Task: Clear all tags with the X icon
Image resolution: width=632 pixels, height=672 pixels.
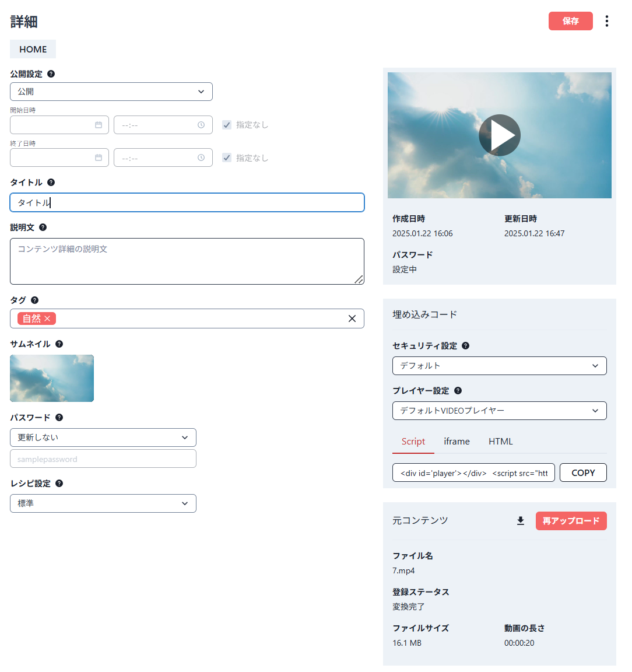Action: 352,318
